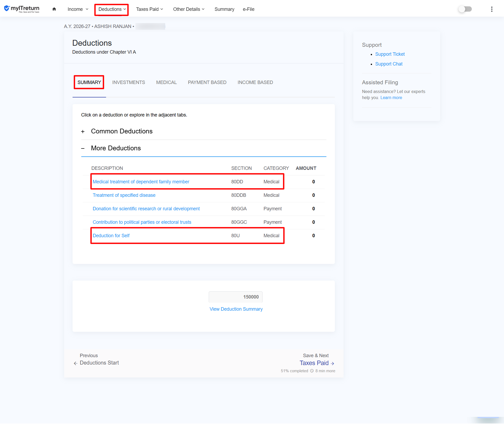
Task: Save and continue to Taxes Paid
Action: click(x=317, y=363)
